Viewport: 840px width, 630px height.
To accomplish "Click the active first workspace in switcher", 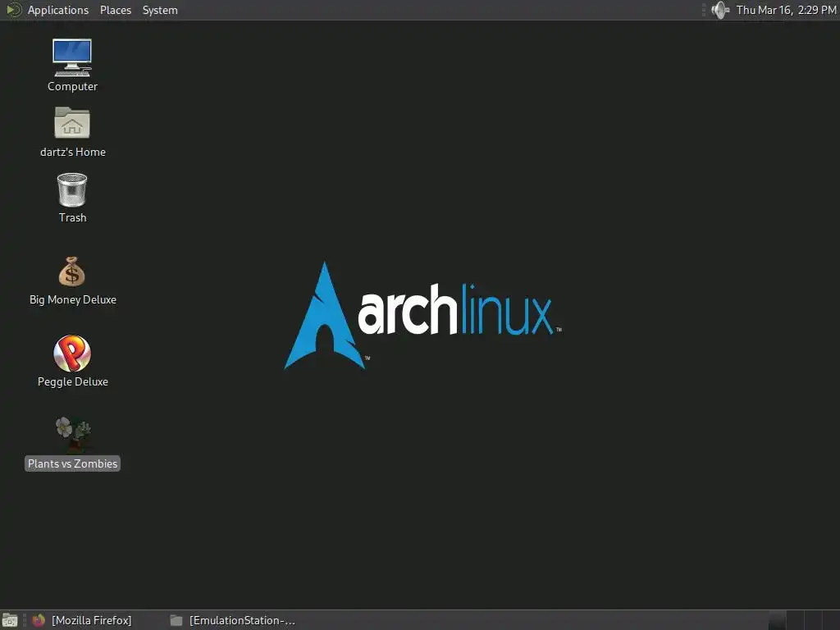I will (777, 620).
